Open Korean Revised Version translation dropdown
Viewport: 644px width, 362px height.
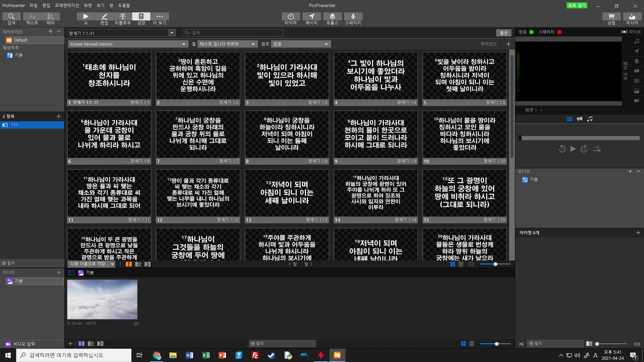point(127,44)
